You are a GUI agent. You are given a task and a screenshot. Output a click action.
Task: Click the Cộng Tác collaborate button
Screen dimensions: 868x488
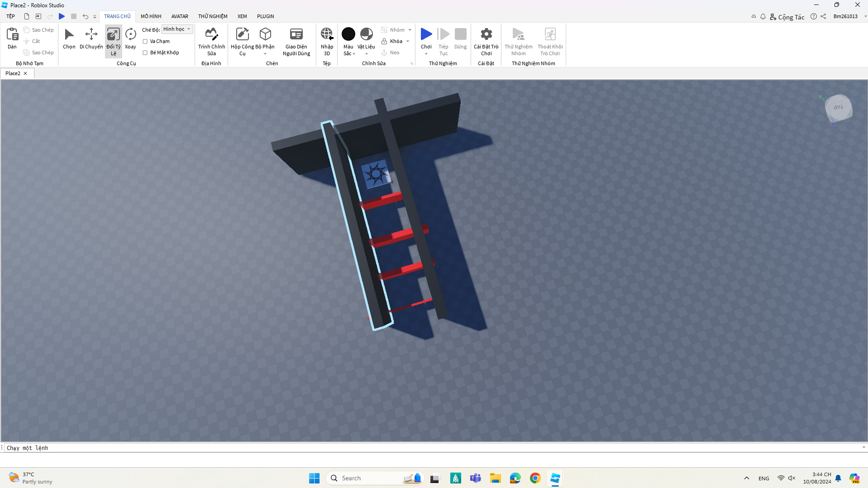pyautogui.click(x=787, y=17)
